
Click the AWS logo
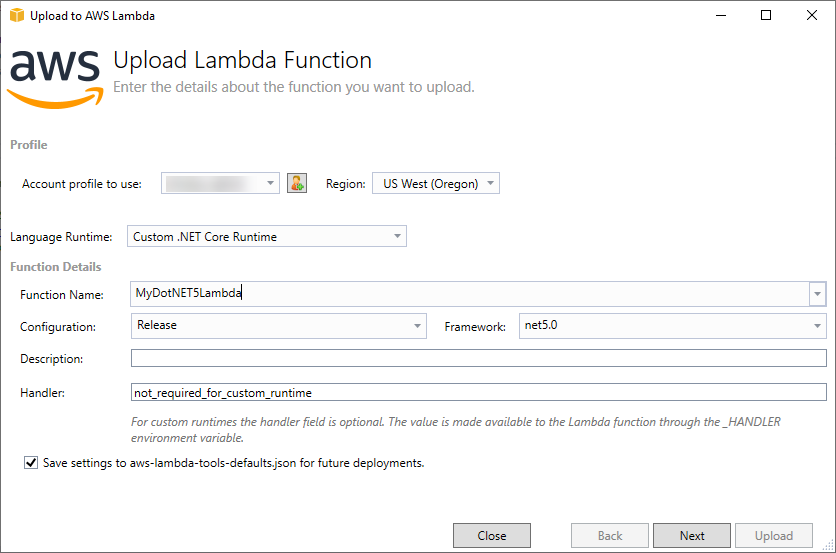coord(55,78)
